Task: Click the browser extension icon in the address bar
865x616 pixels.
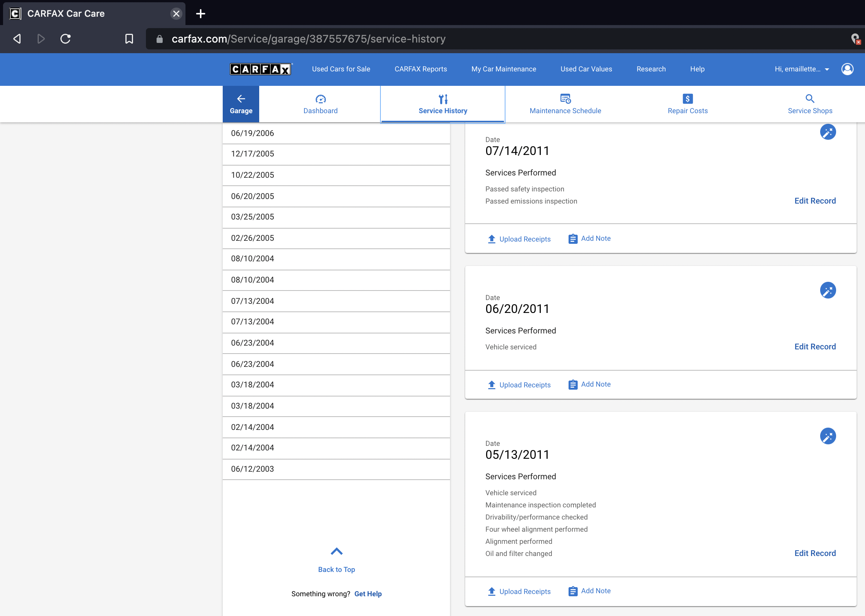Action: 855,39
